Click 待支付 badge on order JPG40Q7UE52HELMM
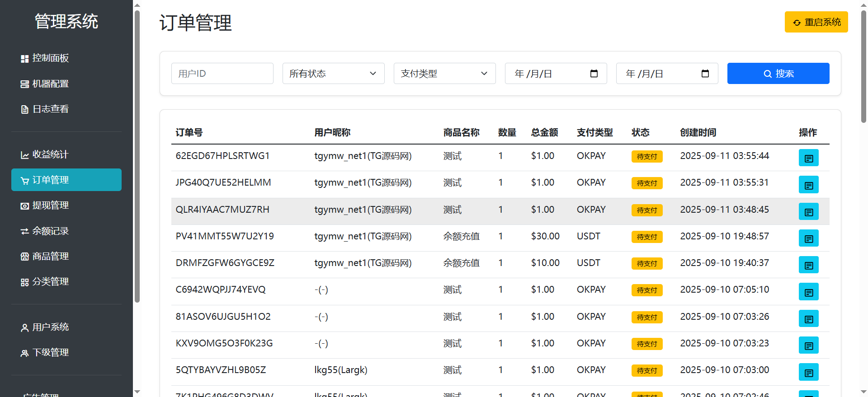Screen dimensions: 868x397 (646, 183)
